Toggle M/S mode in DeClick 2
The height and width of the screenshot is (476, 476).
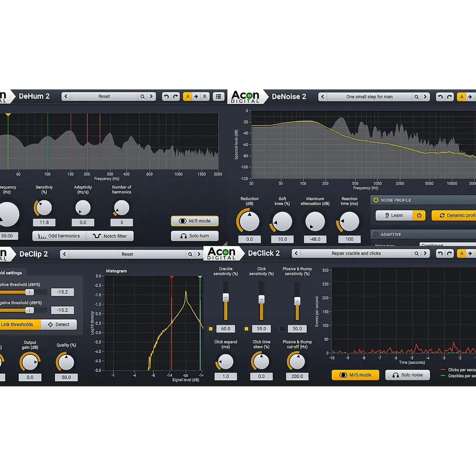click(x=356, y=375)
